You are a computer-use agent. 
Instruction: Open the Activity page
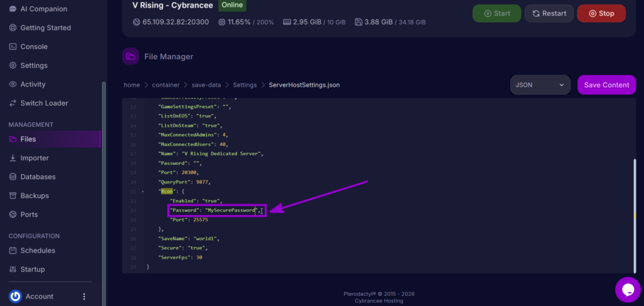click(x=27, y=84)
